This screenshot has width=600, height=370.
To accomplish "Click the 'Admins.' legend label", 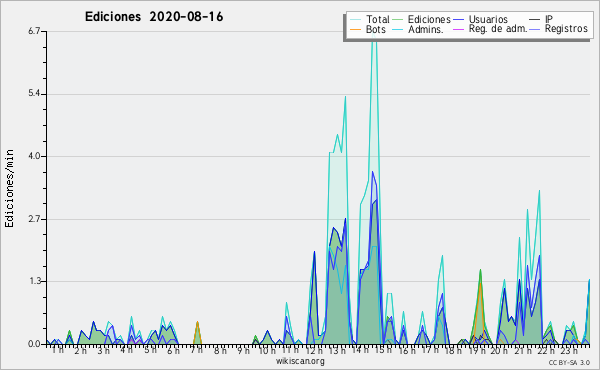I will 426,29.
